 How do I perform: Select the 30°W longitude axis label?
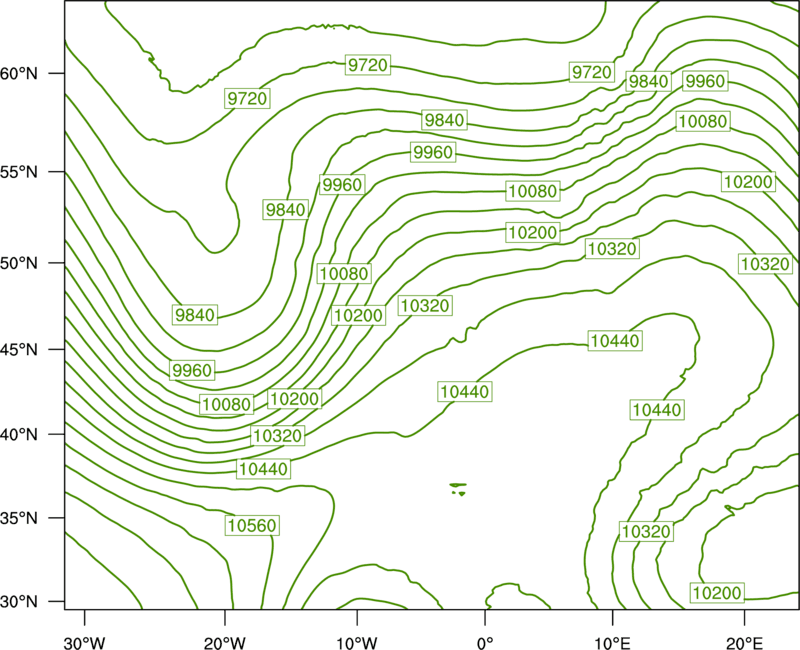click(x=84, y=643)
